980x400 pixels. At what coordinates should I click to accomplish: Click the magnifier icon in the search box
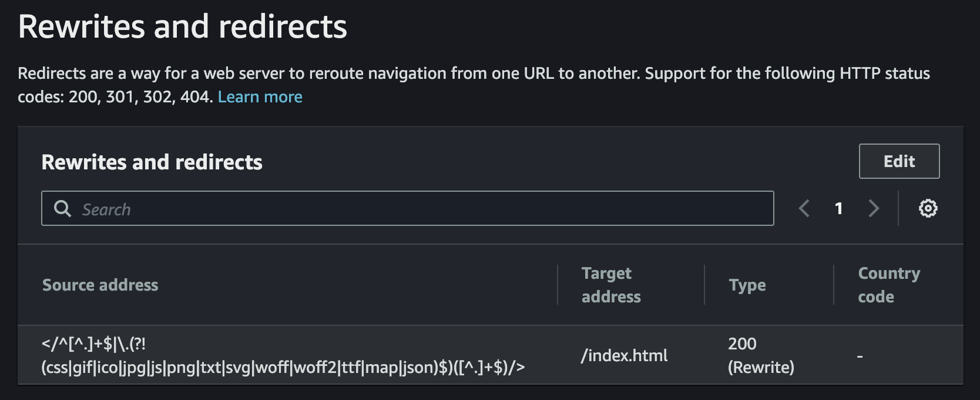click(62, 208)
